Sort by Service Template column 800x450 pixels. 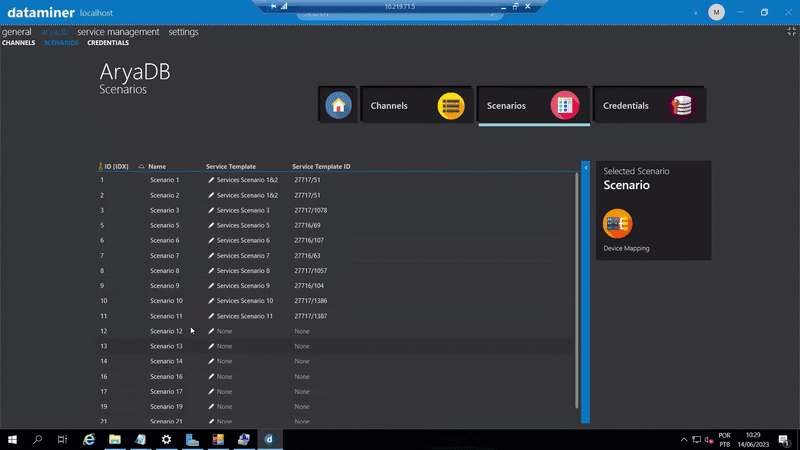click(231, 166)
